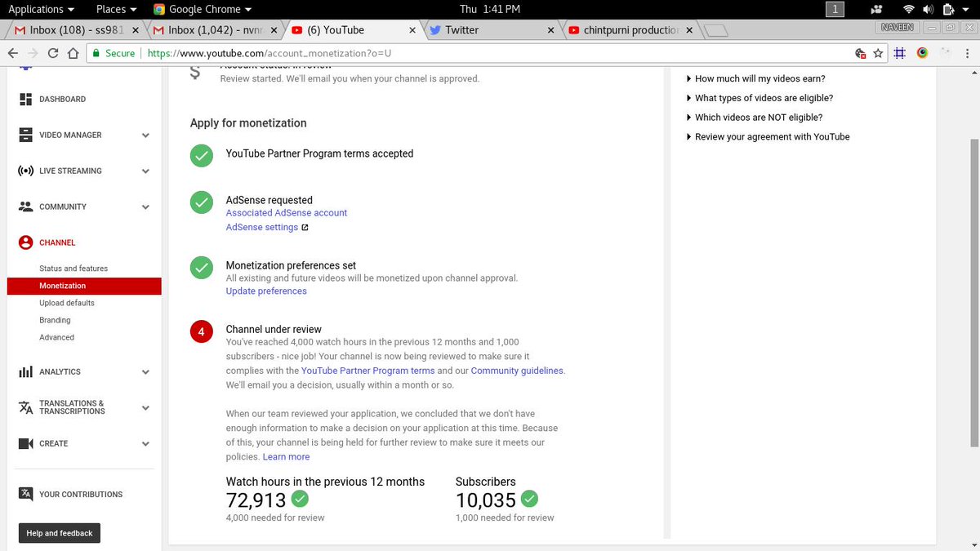980x551 pixels.
Task: Click the Your Contributions translate icon
Action: pyautogui.click(x=25, y=494)
